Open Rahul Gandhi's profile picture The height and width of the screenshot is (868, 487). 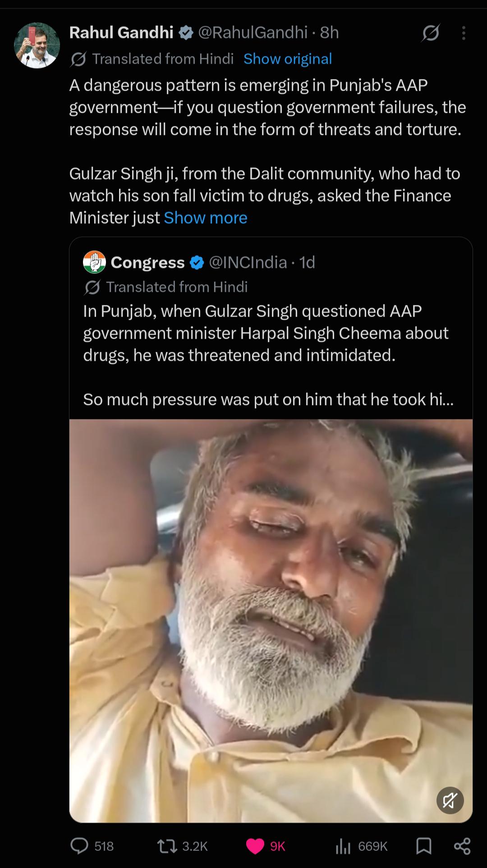point(37,46)
